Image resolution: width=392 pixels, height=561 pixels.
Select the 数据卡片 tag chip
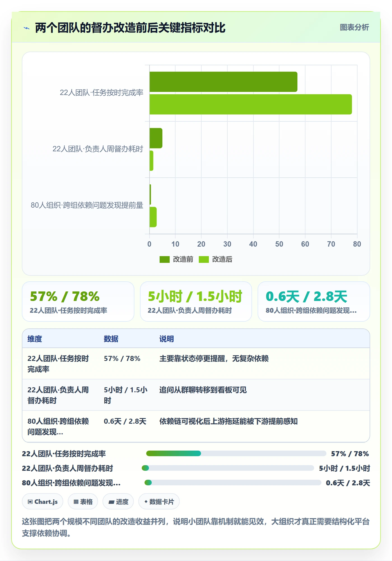(159, 502)
